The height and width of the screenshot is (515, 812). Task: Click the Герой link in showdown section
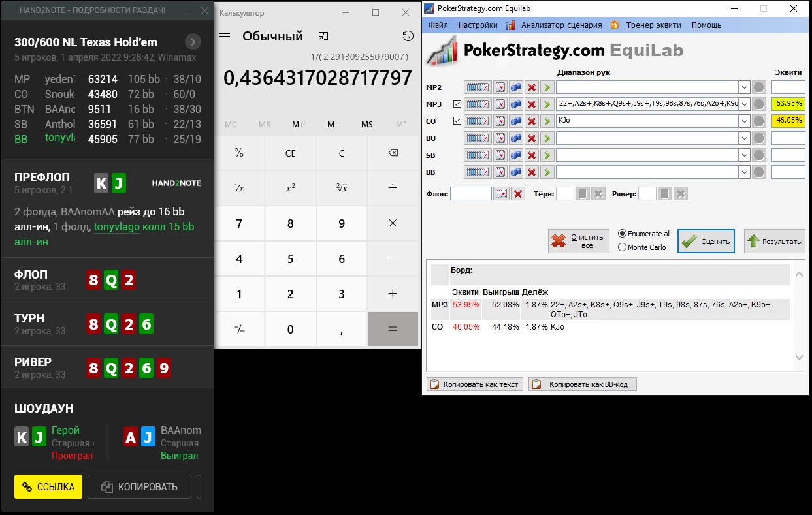click(65, 430)
